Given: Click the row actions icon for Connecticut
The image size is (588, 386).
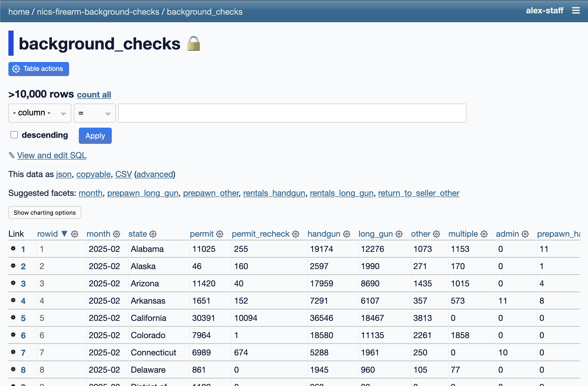Looking at the screenshot, I should [13, 352].
